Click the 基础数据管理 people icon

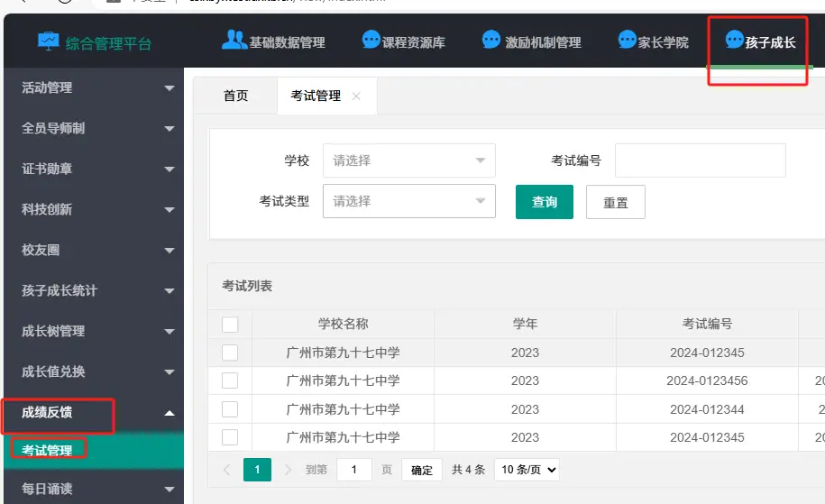[234, 41]
